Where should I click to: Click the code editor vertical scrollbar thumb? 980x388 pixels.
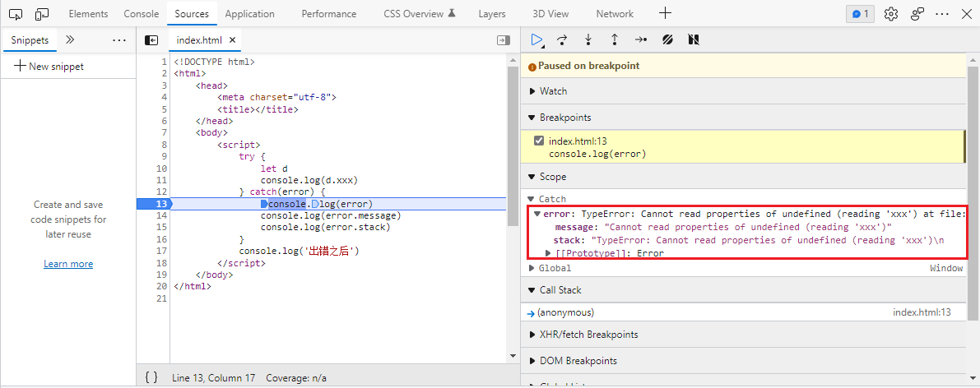click(513, 147)
